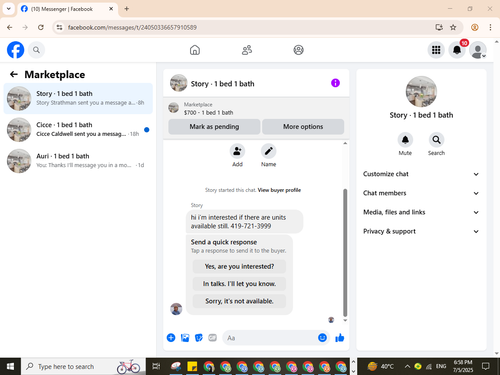Screen dimensions: 500x375
Task: Open more actions plus icon in composer
Action: (x=171, y=338)
